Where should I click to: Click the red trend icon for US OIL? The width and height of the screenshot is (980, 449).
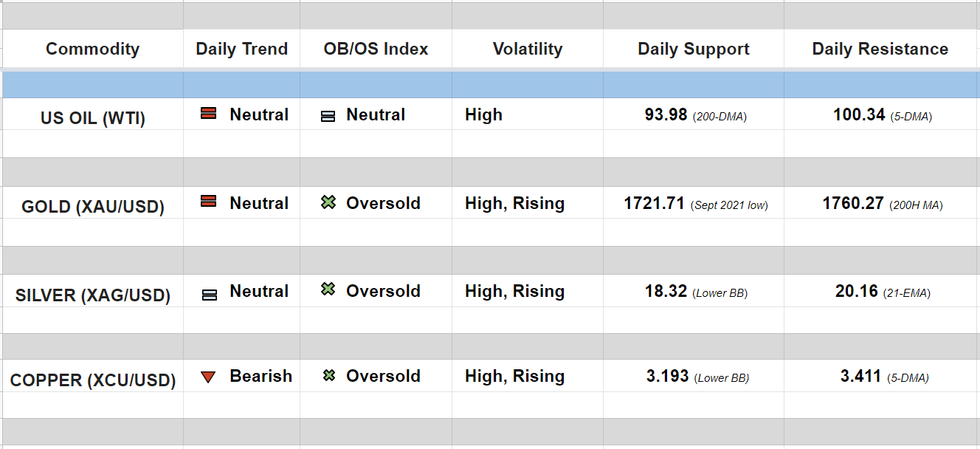(209, 114)
